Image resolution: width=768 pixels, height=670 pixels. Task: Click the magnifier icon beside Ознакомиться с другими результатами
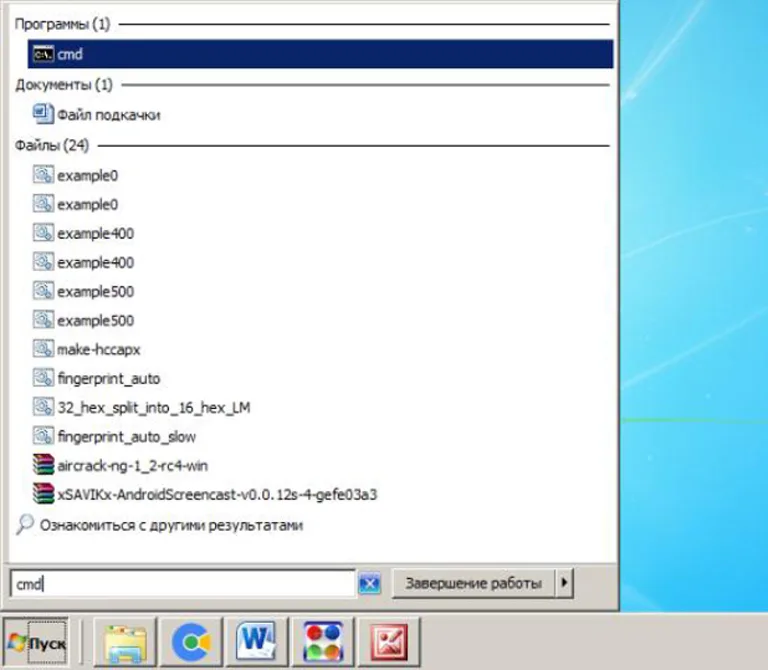click(24, 525)
